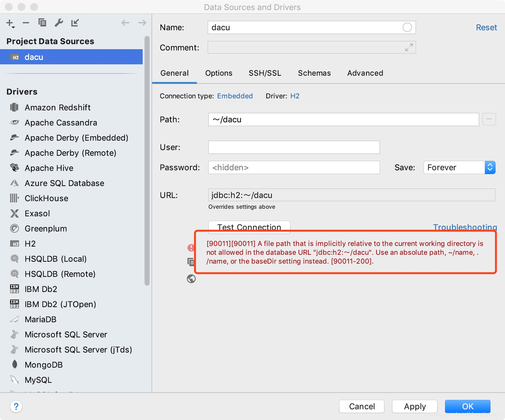Open the Advanced tab
This screenshot has height=420, width=505.
[365, 73]
